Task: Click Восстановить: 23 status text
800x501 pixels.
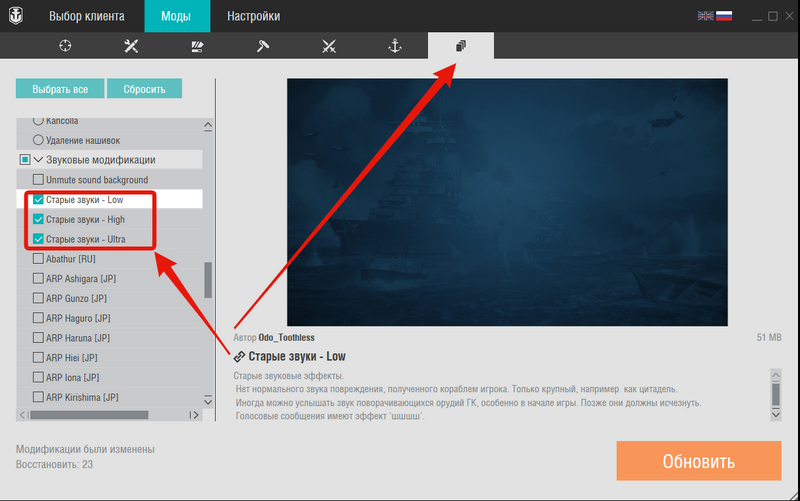Action: coord(54,464)
